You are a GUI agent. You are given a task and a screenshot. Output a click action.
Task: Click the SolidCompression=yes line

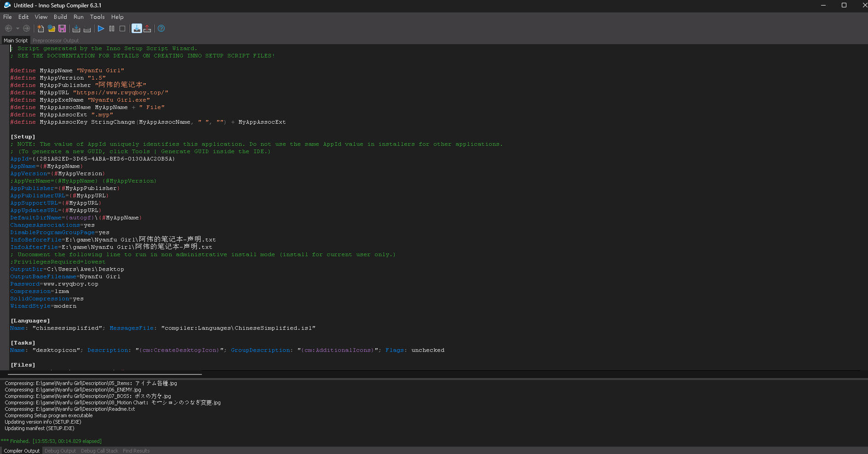47,299
